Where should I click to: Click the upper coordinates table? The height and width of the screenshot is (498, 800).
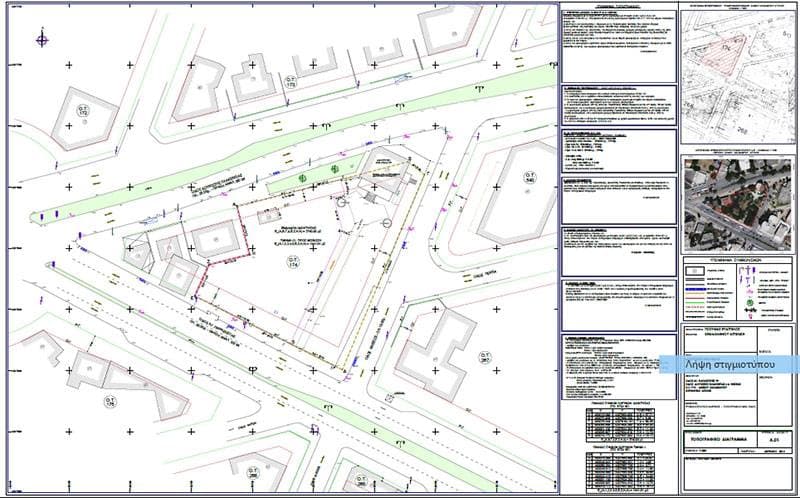coord(620,426)
